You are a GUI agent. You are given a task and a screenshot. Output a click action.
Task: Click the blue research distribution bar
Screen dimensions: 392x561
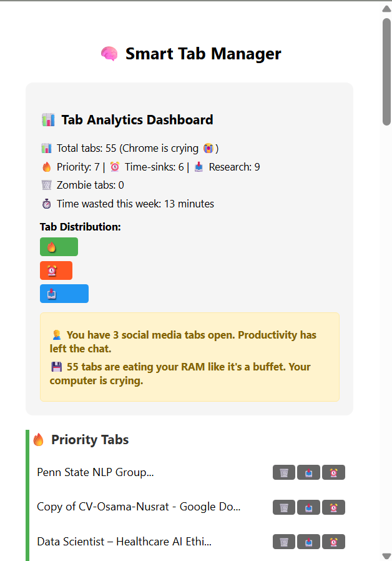[64, 294]
